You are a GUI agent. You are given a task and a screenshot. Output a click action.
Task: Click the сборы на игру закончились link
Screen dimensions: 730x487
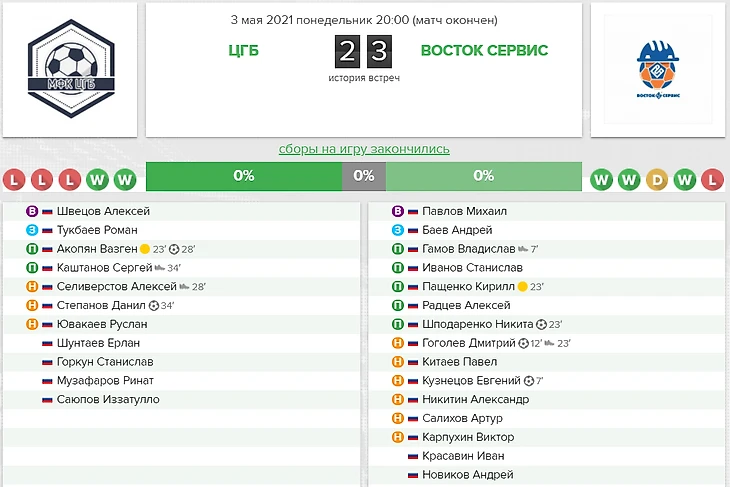364,149
